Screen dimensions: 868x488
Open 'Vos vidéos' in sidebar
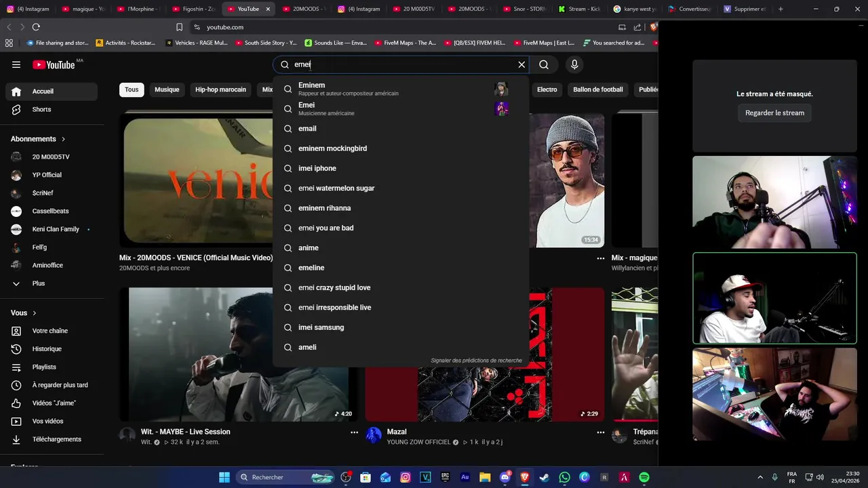pyautogui.click(x=52, y=421)
